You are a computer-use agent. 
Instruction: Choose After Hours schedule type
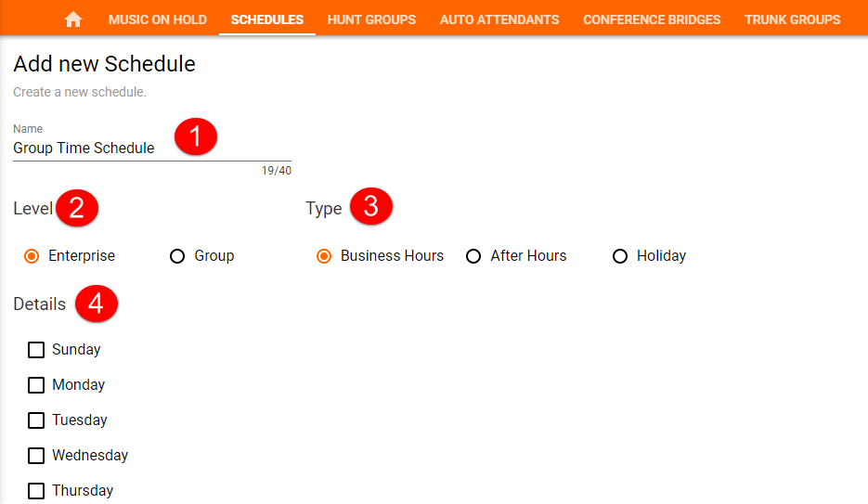pyautogui.click(x=473, y=256)
